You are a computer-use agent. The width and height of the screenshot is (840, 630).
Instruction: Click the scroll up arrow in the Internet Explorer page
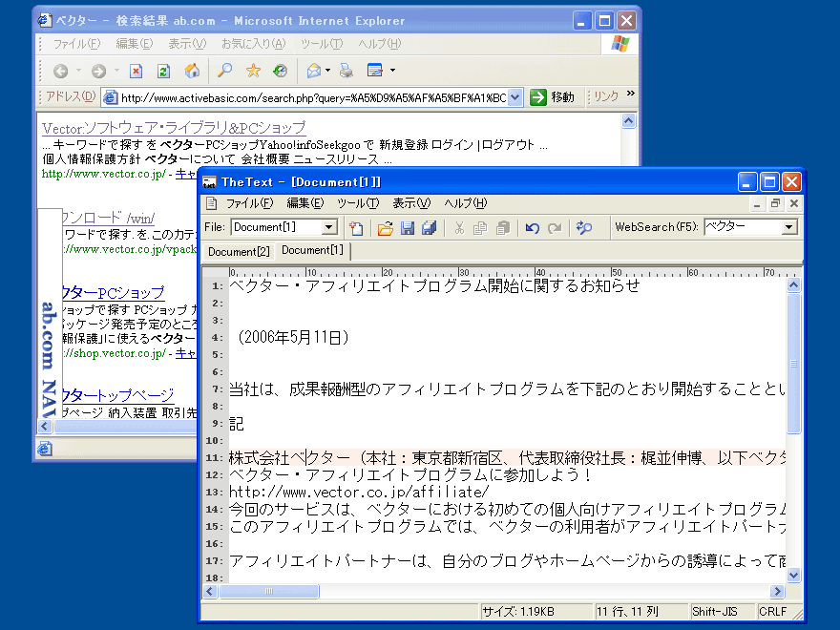pos(628,121)
